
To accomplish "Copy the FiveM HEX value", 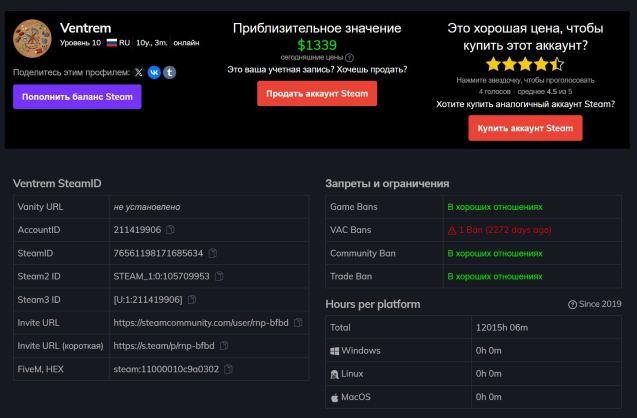I will tap(228, 369).
